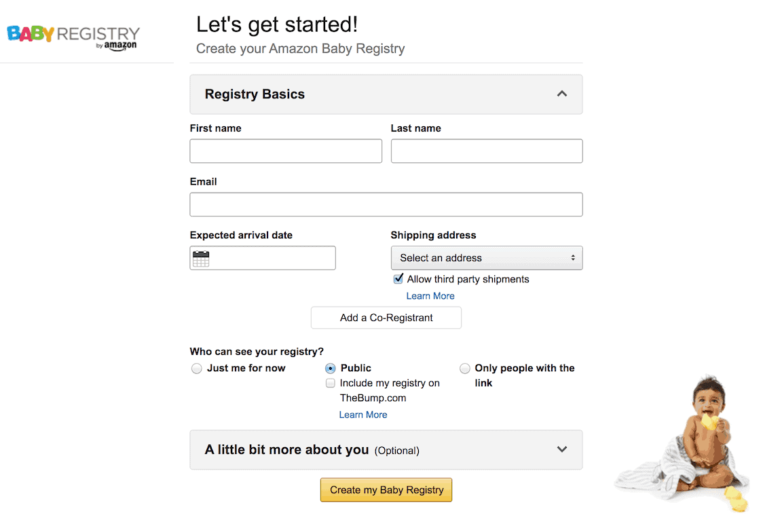The image size is (782, 532).
Task: Click the Baby Registry by Amazon logo
Action: coord(73,37)
